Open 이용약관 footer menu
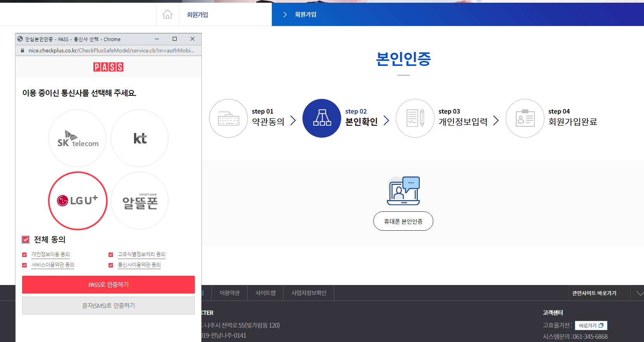The width and height of the screenshot is (644, 342). (x=230, y=293)
